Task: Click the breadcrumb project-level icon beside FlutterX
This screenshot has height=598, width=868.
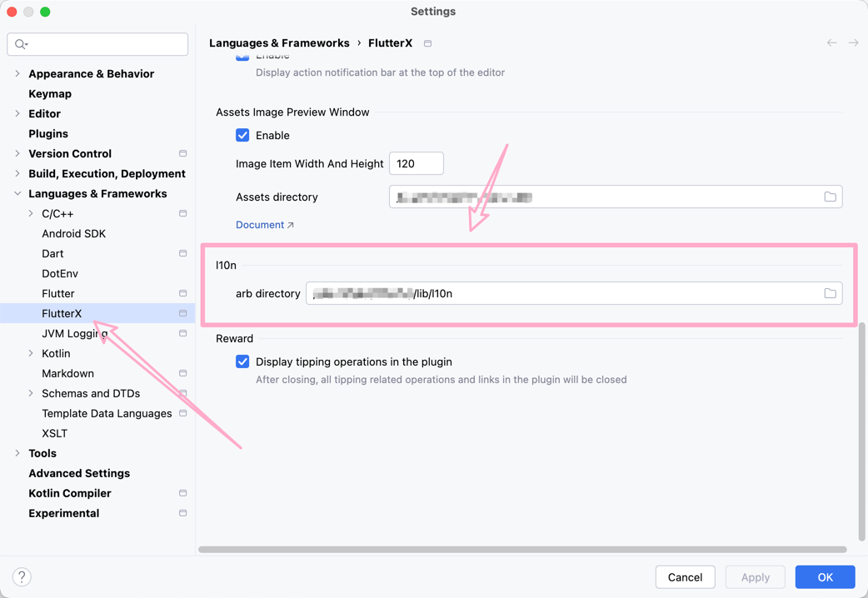Action: click(x=427, y=43)
